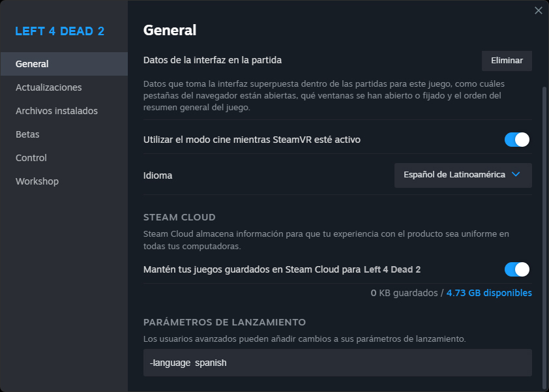Open the Control settings tab
This screenshot has width=549, height=392.
(x=31, y=158)
